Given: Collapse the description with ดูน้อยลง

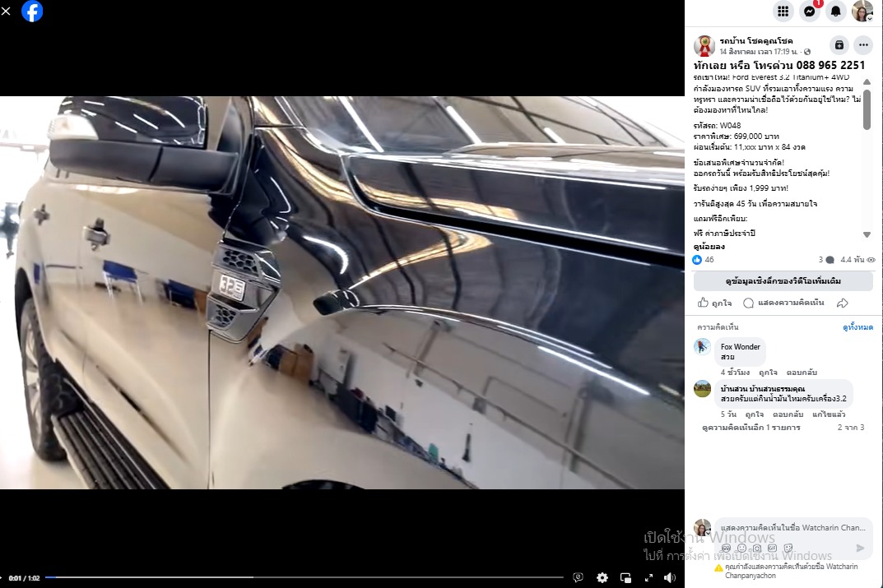Looking at the screenshot, I should tap(709, 247).
